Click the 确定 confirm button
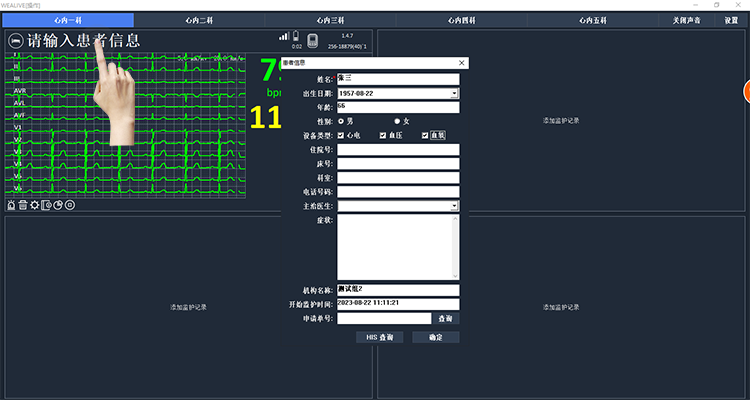The width and height of the screenshot is (750, 400). (435, 338)
